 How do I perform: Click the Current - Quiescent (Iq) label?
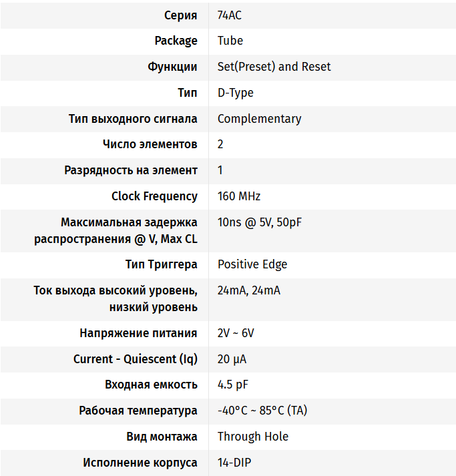pyautogui.click(x=135, y=359)
